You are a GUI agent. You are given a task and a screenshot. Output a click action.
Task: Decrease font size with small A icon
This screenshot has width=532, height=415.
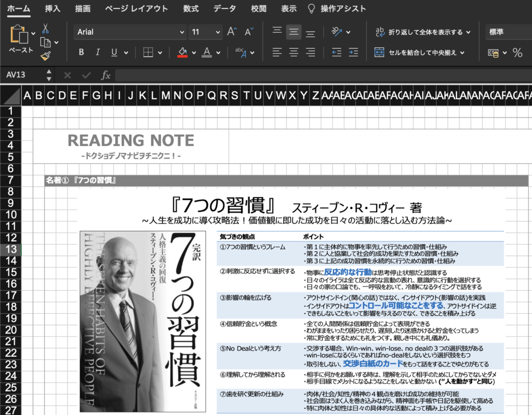[x=249, y=32]
